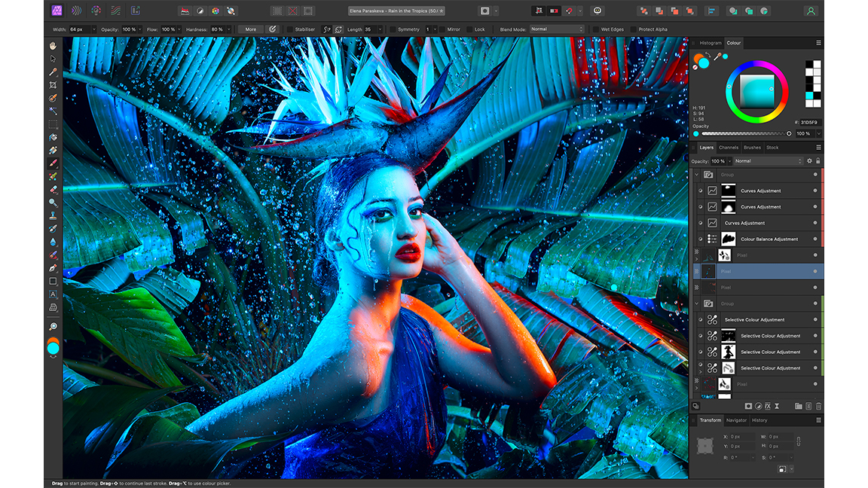The height and width of the screenshot is (488, 868).
Task: Open the Assistant robot icon
Action: pos(598,11)
